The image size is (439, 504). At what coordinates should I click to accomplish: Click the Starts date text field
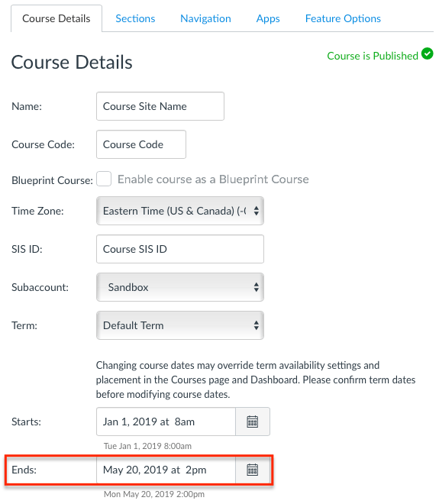(166, 422)
